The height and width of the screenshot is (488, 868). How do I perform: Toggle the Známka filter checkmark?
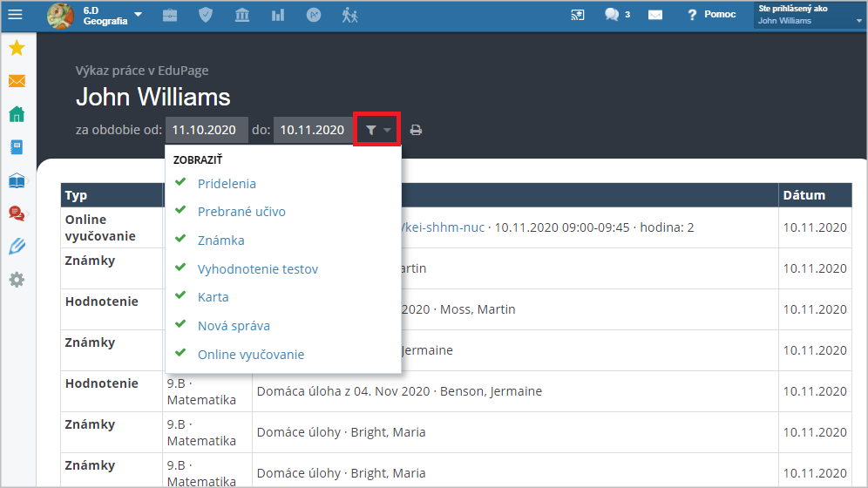(220, 241)
